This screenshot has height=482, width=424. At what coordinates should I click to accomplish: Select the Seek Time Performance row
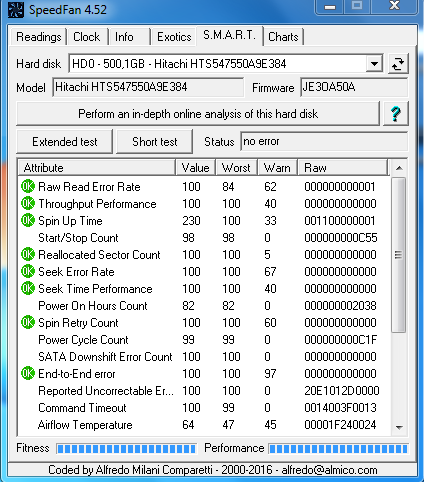coord(204,289)
